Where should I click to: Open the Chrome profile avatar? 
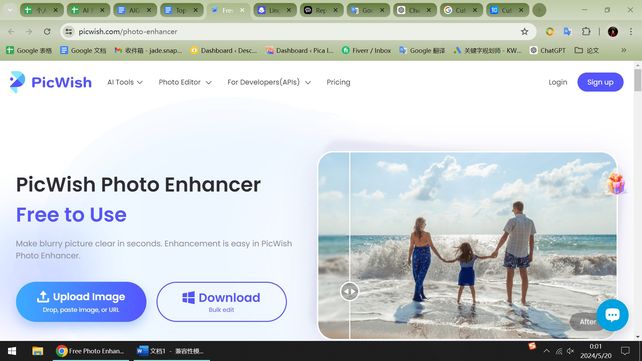[613, 32]
